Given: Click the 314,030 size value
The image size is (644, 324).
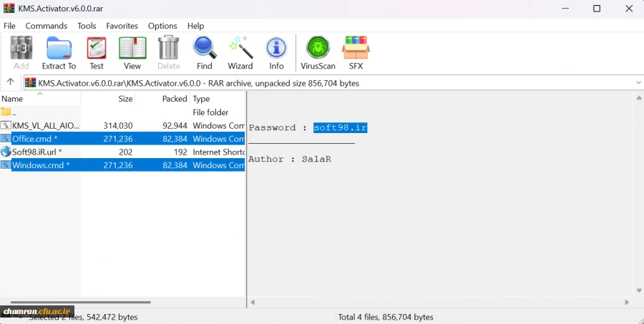Looking at the screenshot, I should point(118,125).
